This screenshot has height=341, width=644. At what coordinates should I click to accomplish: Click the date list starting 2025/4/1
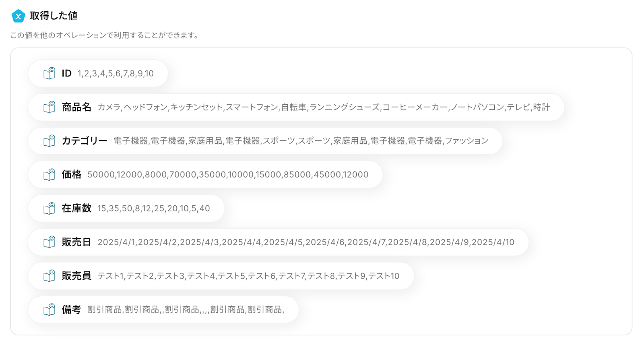click(306, 242)
